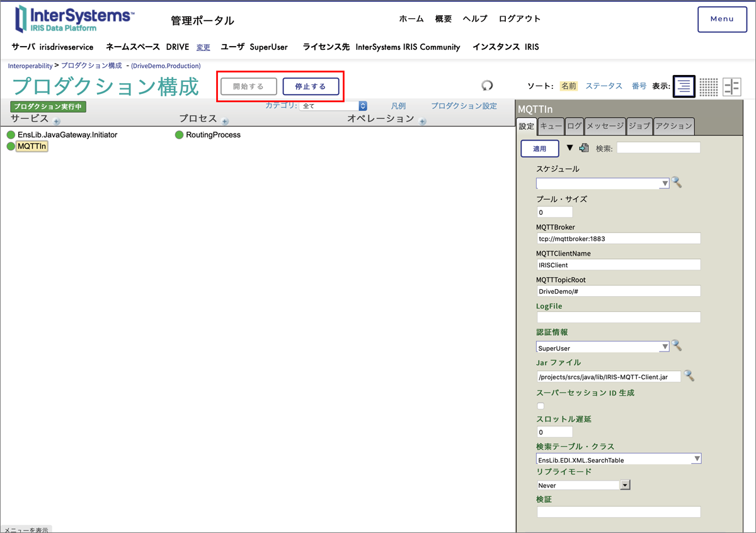Click the スロットル遅延 input field
The width and height of the screenshot is (756, 533).
click(x=555, y=432)
